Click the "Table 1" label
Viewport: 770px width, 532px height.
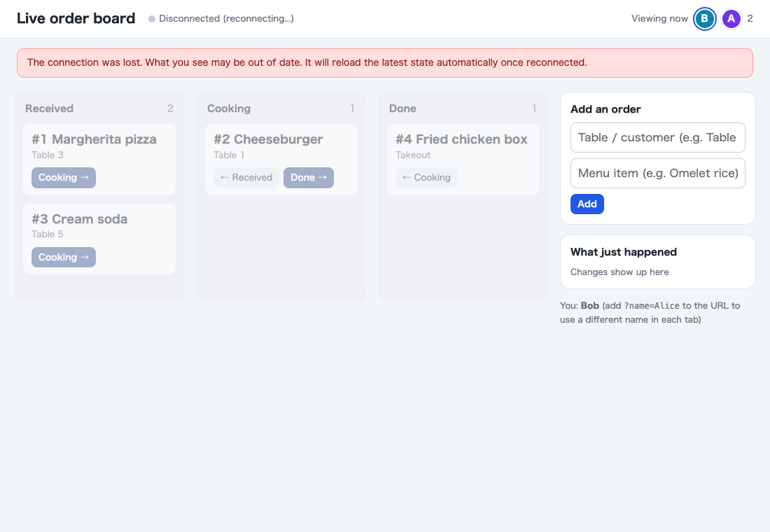229,155
